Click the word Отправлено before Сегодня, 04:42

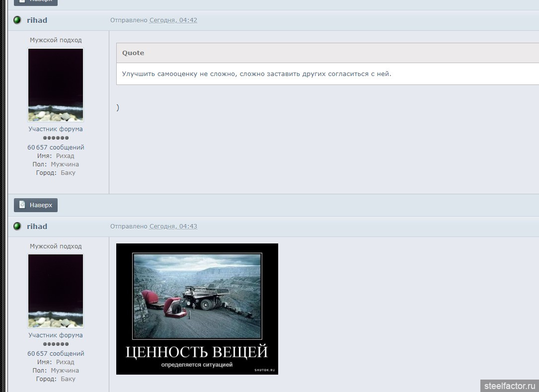(129, 20)
